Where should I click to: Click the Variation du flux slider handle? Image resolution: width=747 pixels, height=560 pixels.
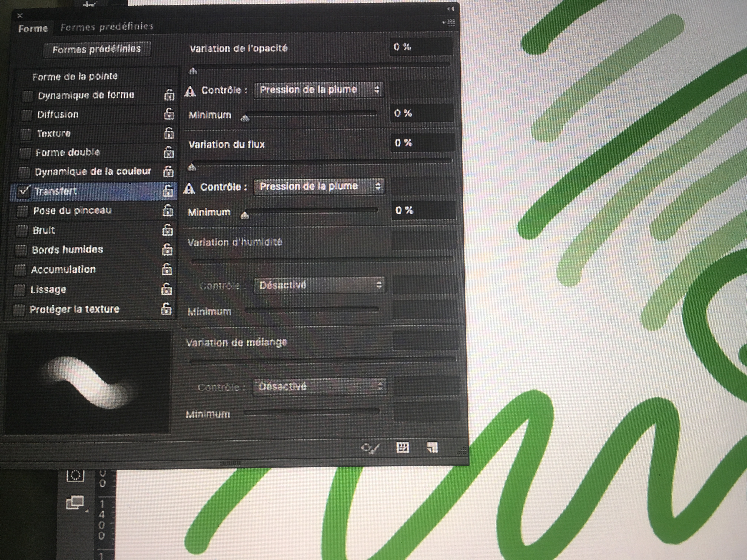tap(192, 167)
